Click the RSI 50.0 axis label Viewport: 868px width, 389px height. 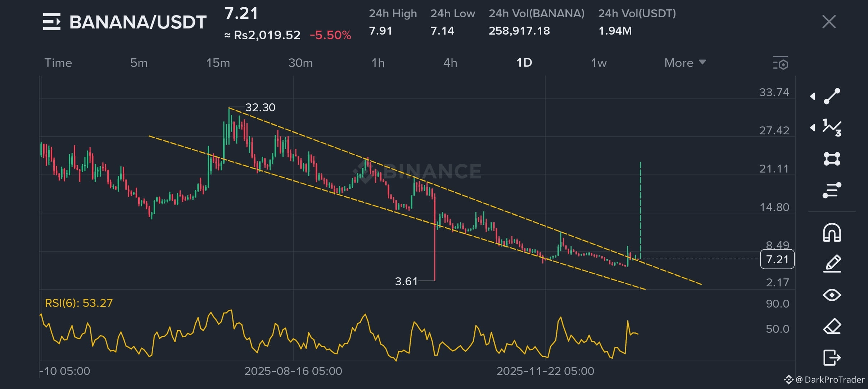click(777, 328)
